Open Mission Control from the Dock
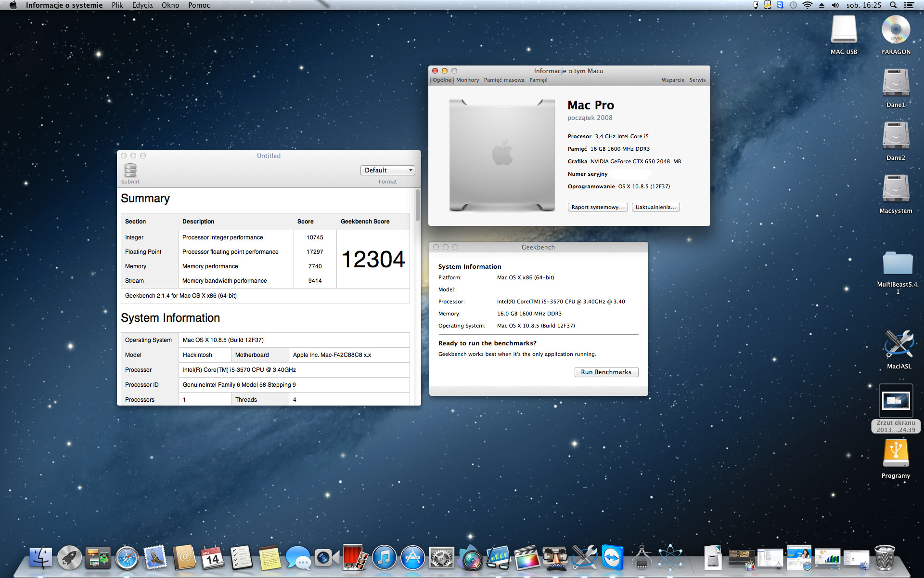This screenshot has width=924, height=578. point(98,558)
